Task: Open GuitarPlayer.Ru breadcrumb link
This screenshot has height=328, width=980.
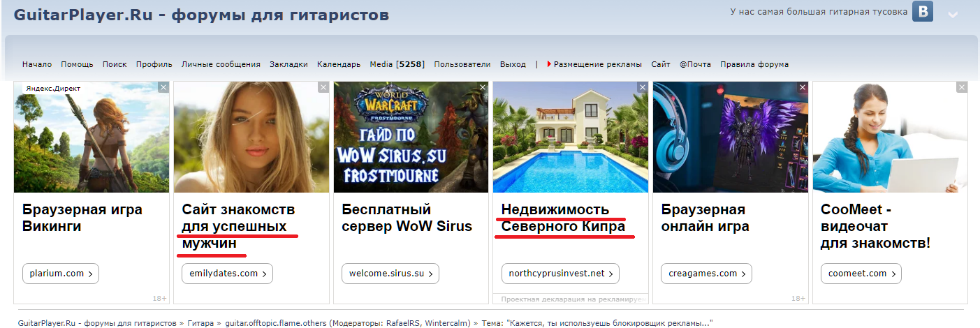Action: (x=97, y=323)
